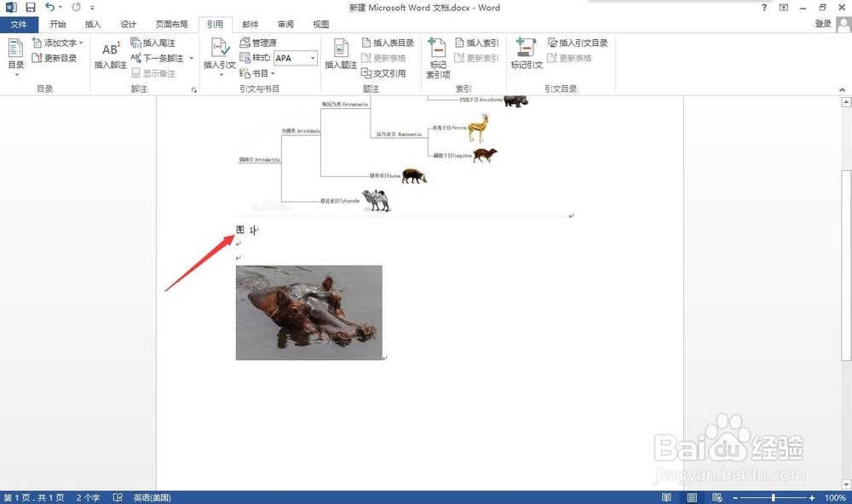Click Mark Entry (标记索引项)

[x=438, y=58]
